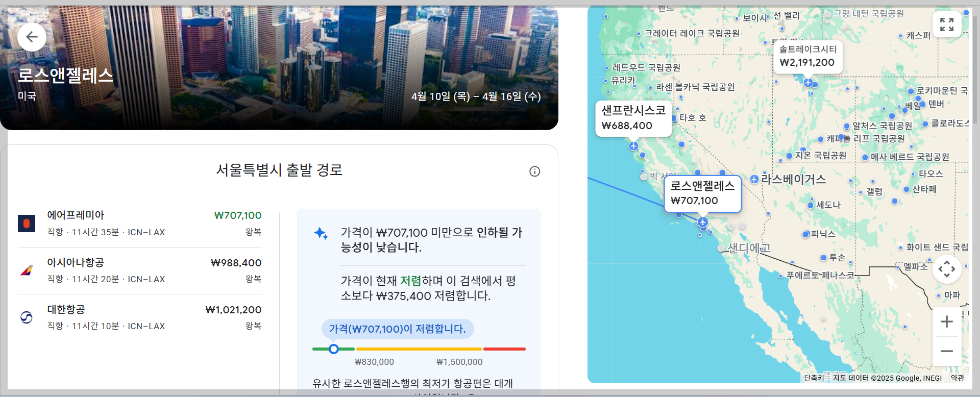Open map keyboard shortcuts link
The image size is (980, 397).
click(x=814, y=378)
